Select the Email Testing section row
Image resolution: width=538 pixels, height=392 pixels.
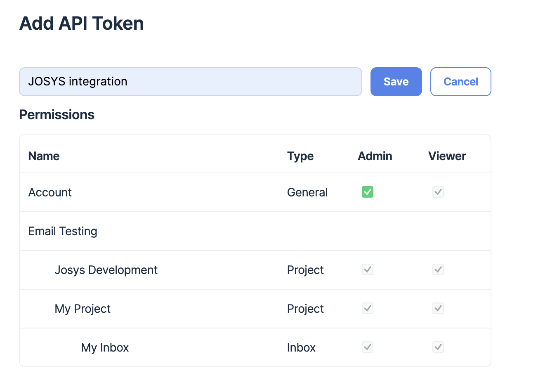pyautogui.click(x=63, y=231)
